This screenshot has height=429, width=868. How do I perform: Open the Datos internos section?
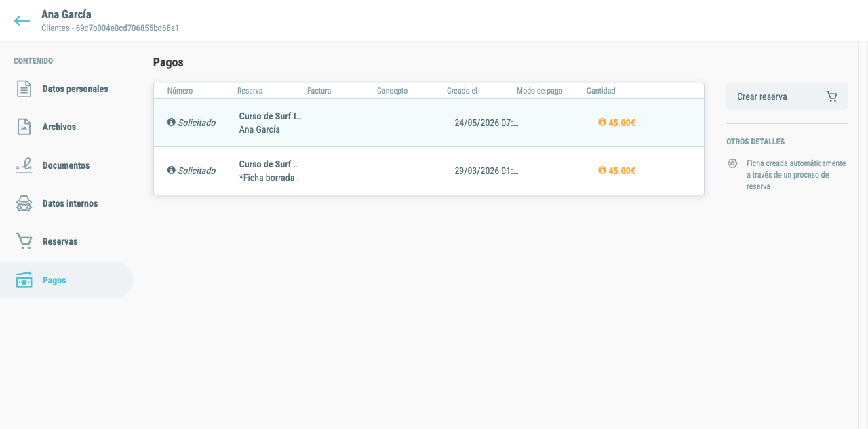point(66,203)
